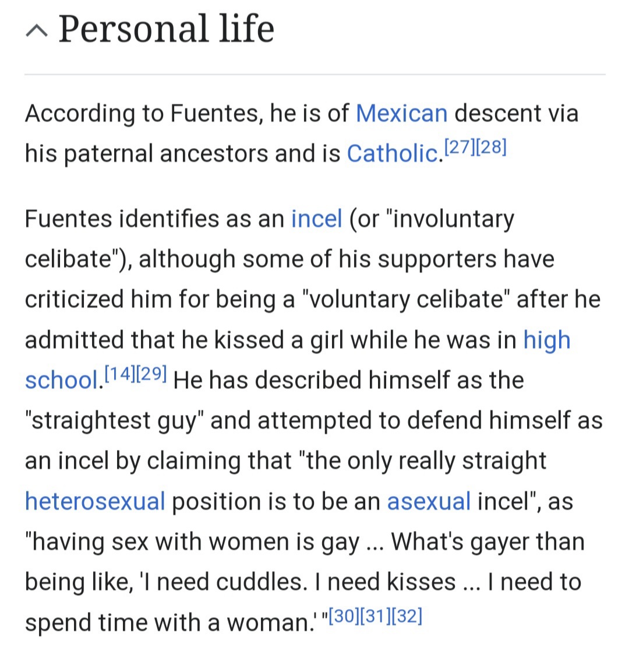Open citation reference 28

coord(491,147)
